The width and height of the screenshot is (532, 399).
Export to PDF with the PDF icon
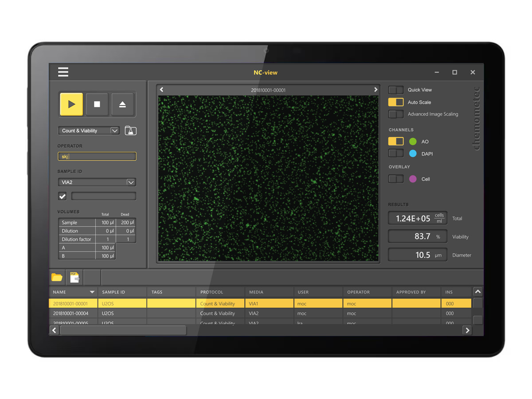[74, 278]
